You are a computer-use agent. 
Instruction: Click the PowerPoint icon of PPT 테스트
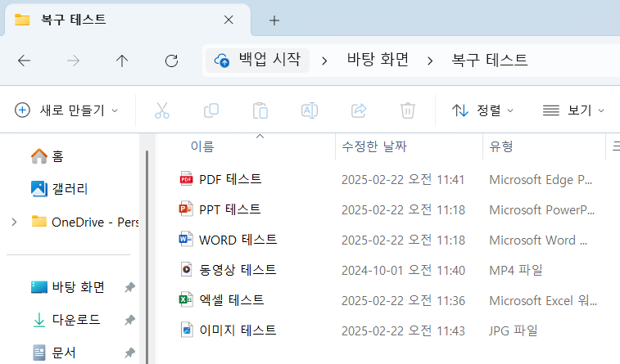click(186, 209)
